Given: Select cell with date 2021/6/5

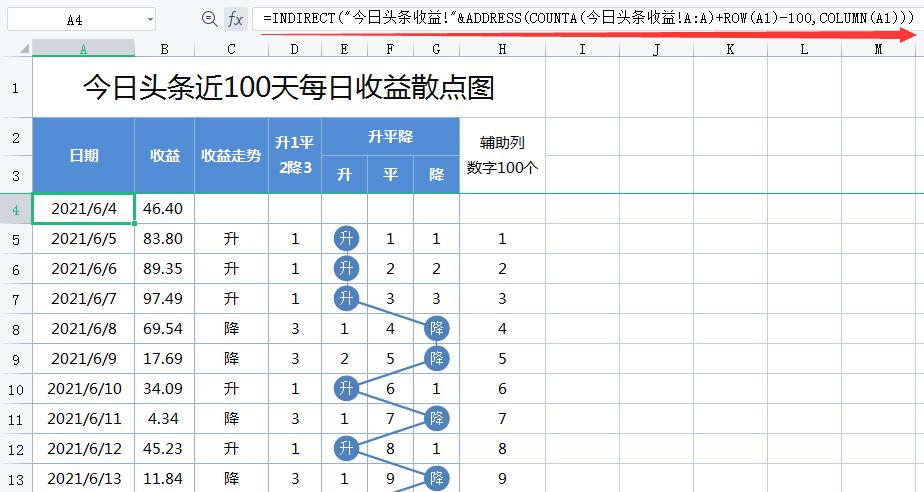Looking at the screenshot, I should [84, 239].
